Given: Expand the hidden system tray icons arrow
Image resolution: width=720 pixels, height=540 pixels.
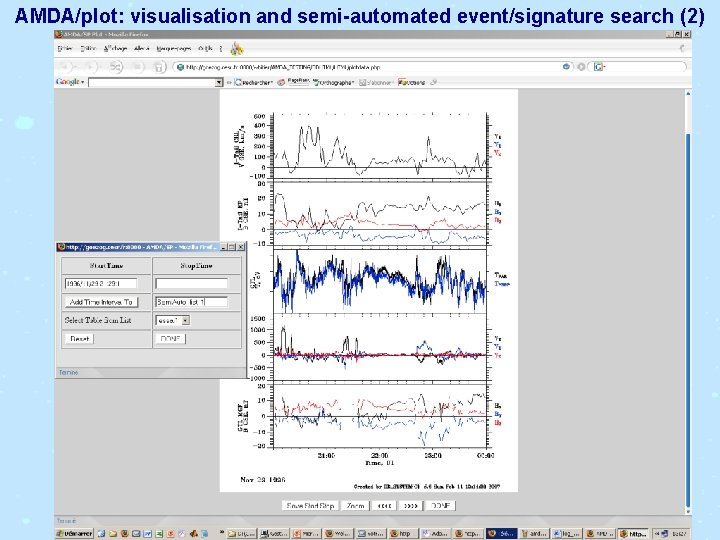Looking at the screenshot, I should 656,534.
